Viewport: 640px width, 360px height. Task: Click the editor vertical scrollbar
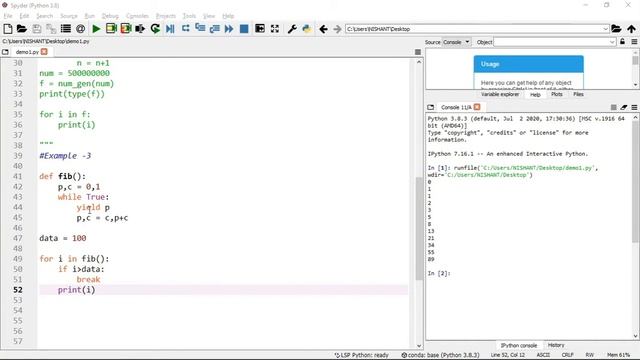[419, 229]
